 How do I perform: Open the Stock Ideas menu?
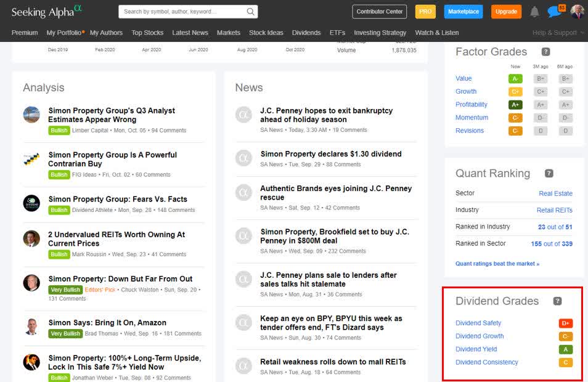tap(266, 33)
